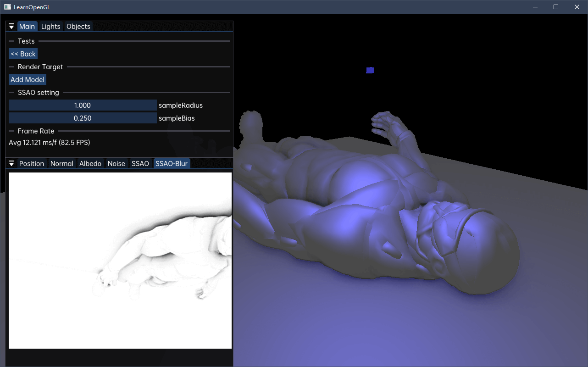Maximize the LearnOpenGL window
Viewport: 588px width, 367px height.
coord(556,7)
